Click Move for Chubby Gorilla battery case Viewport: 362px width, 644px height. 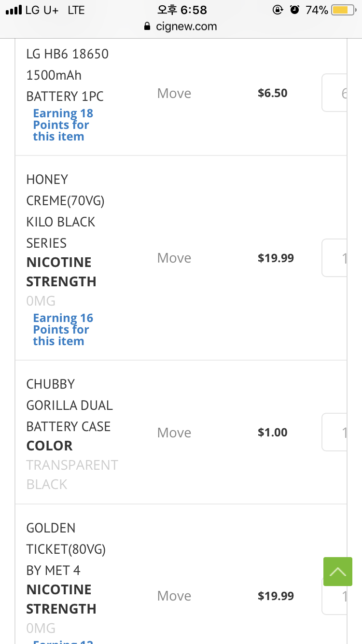pyautogui.click(x=174, y=433)
